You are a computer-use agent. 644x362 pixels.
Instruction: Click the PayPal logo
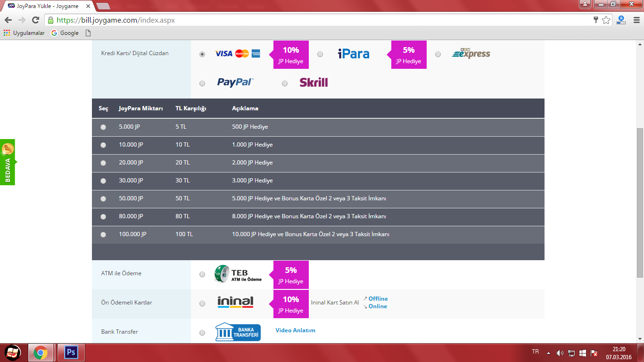(x=235, y=82)
